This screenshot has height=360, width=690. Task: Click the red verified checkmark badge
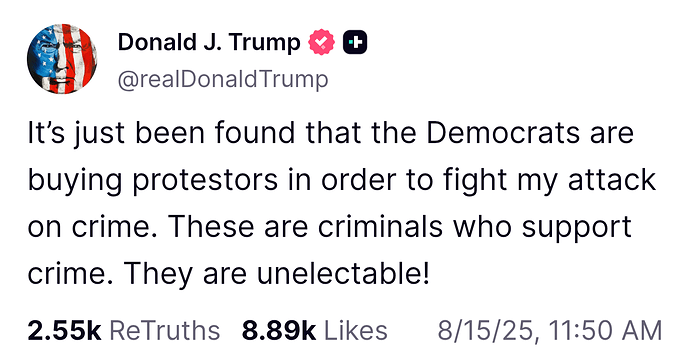pos(322,42)
